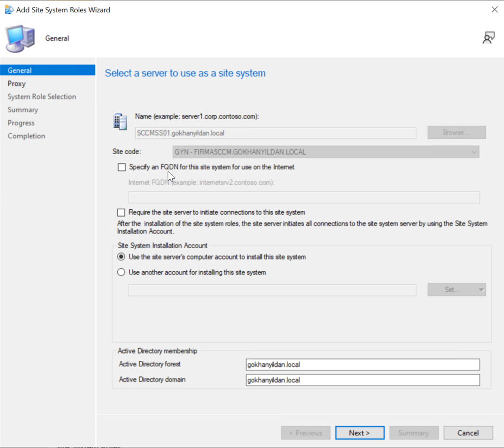Viewport: 504px width, 448px height.
Task: Click the 'Internet FQDN (example...' label
Action: (x=201, y=182)
